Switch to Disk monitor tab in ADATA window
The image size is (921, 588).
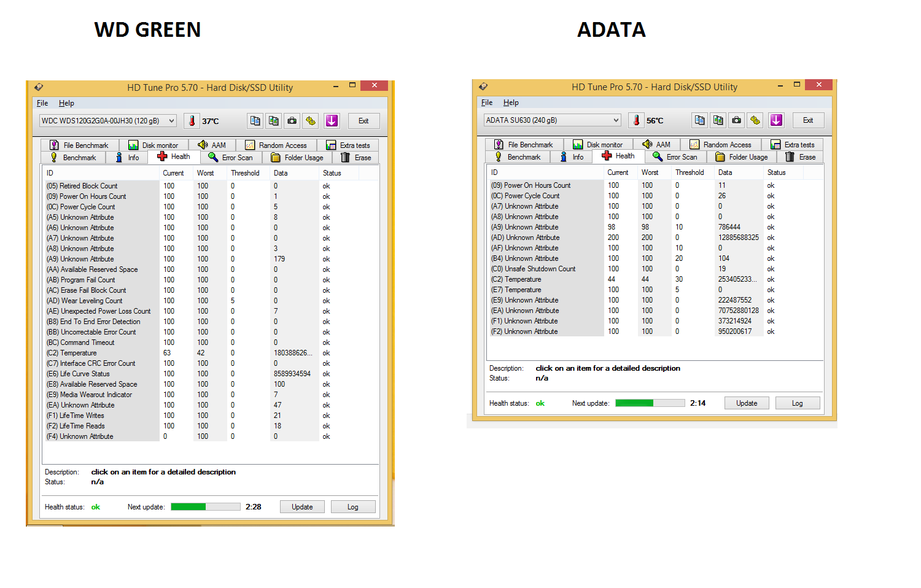click(x=598, y=145)
